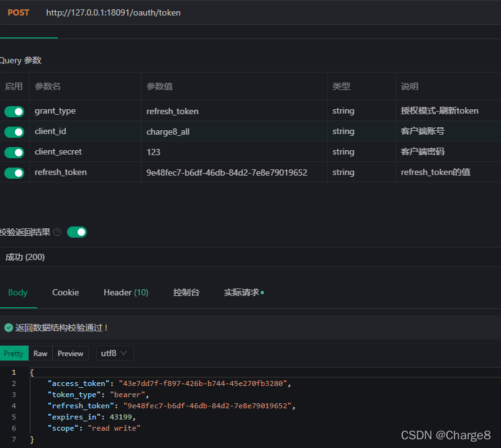Turn off the client_id parameter switch
The image size is (501, 448).
14,132
